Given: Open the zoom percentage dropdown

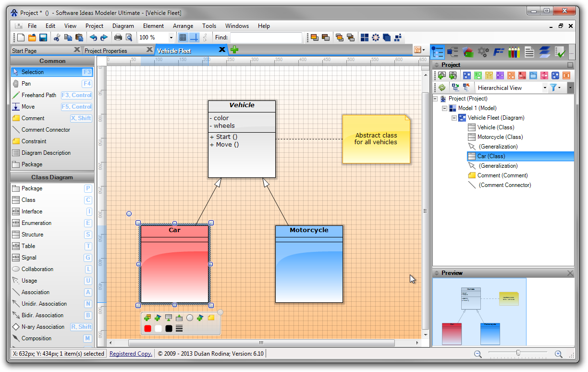Looking at the screenshot, I should point(171,37).
